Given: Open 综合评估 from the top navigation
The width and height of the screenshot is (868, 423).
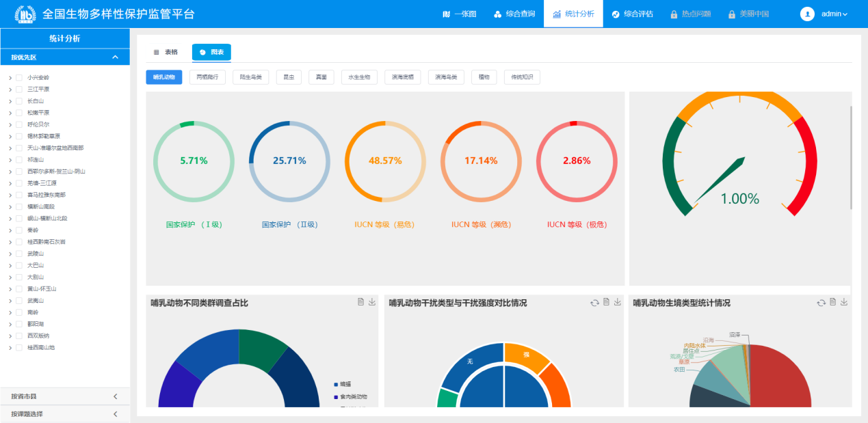Looking at the screenshot, I should coord(632,14).
